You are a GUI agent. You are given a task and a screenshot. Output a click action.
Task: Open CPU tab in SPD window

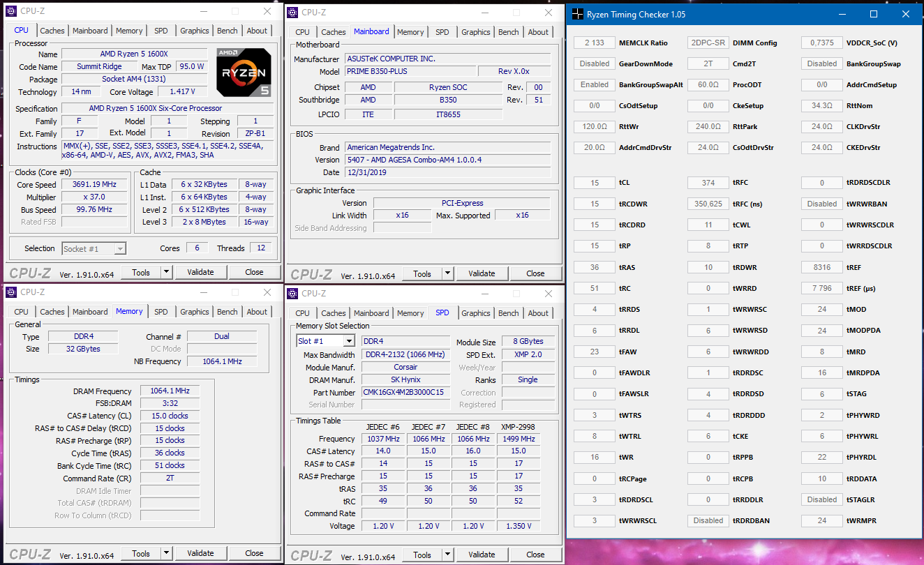[303, 313]
